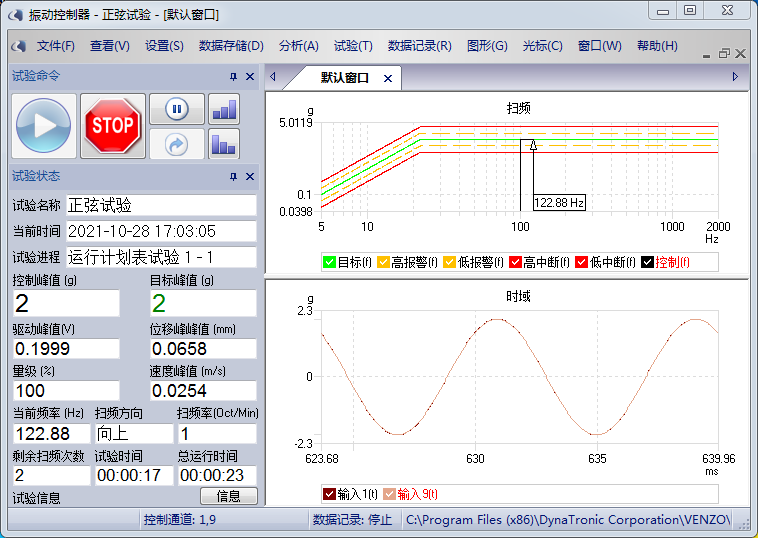758x538 pixels.
Task: Select the 默认窗口 tab
Action: pyautogui.click(x=344, y=78)
